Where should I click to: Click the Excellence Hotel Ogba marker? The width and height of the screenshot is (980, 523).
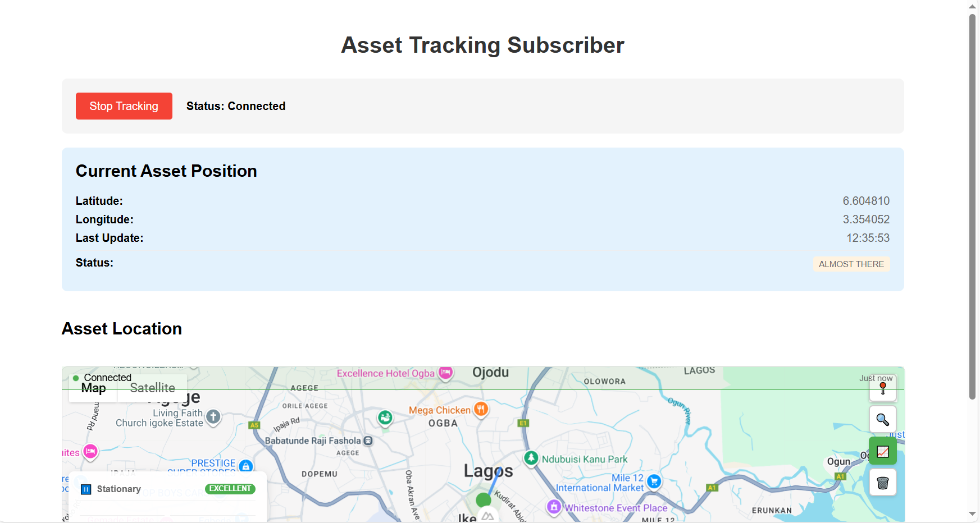(446, 373)
